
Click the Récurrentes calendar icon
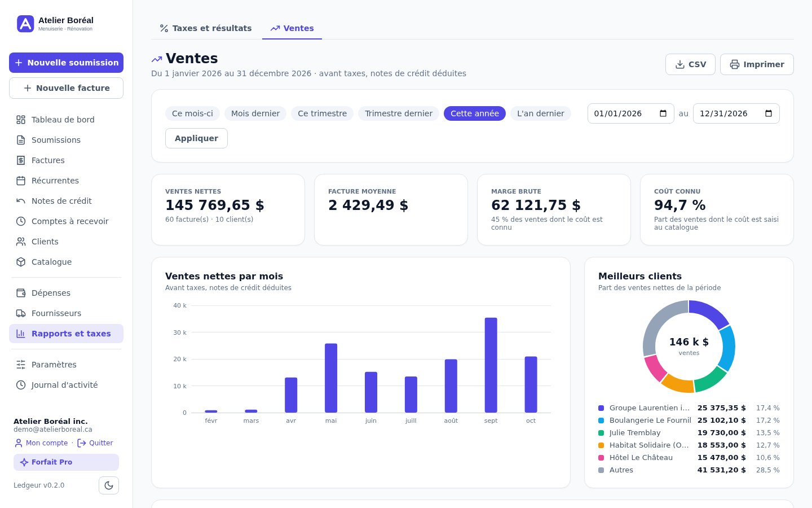click(21, 181)
